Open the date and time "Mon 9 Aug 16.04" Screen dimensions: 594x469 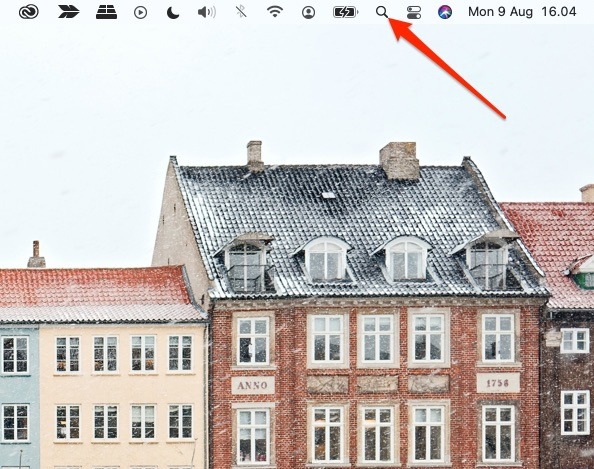tap(522, 12)
